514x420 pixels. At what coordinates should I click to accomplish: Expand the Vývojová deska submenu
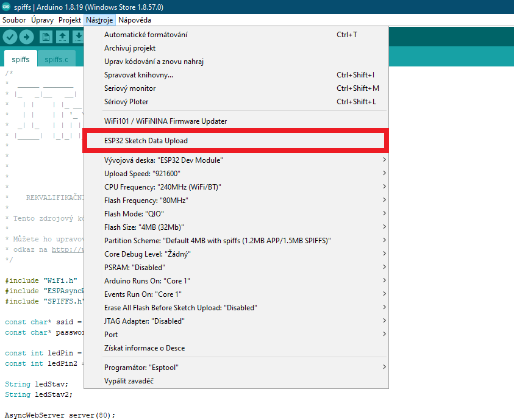click(x=236, y=160)
